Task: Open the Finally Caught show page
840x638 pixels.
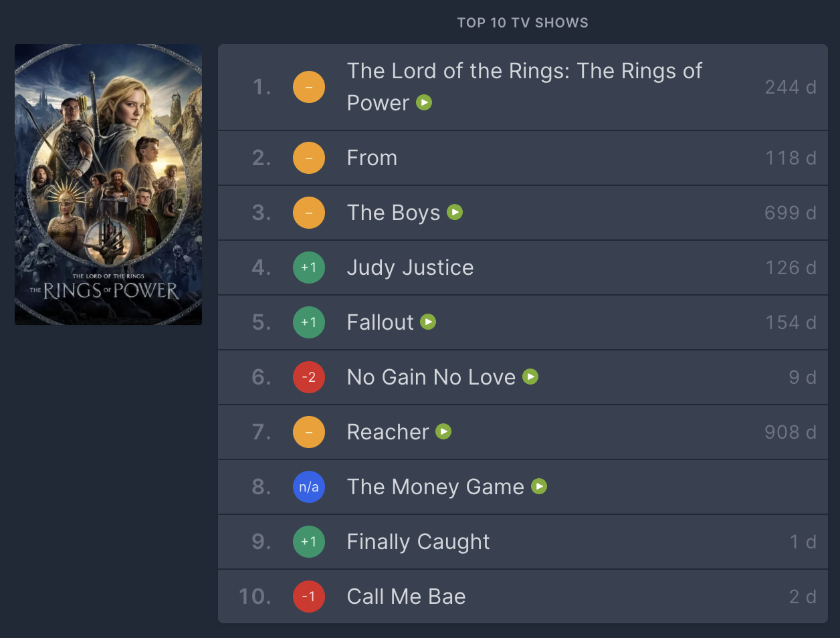Action: tap(418, 542)
